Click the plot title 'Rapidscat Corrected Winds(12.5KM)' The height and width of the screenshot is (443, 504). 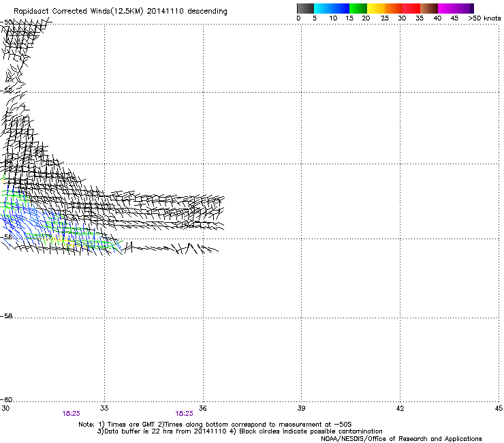point(78,12)
